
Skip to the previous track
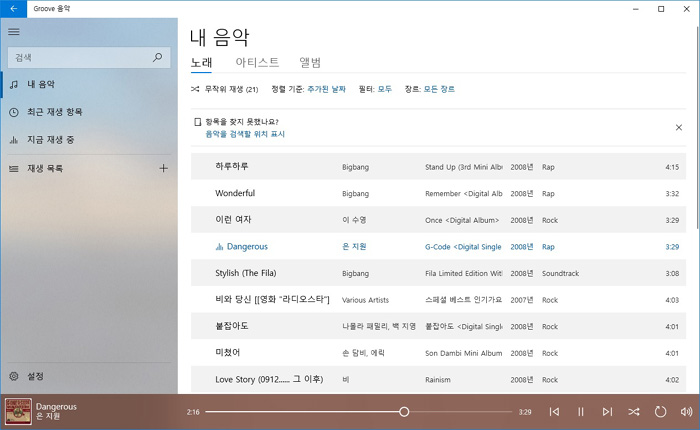pyautogui.click(x=554, y=412)
